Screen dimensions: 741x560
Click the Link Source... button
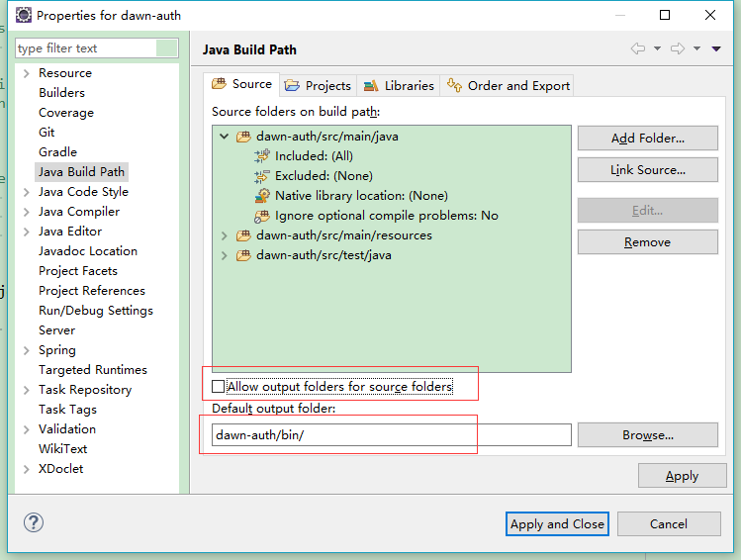648,169
